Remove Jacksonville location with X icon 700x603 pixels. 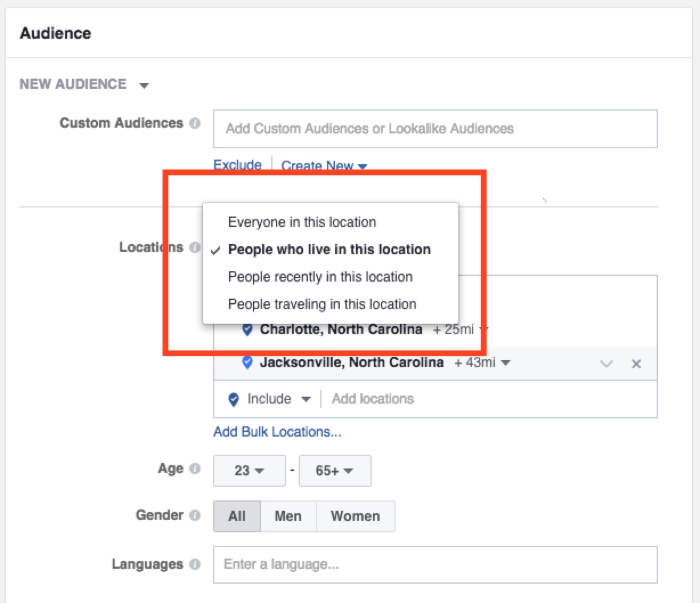636,364
